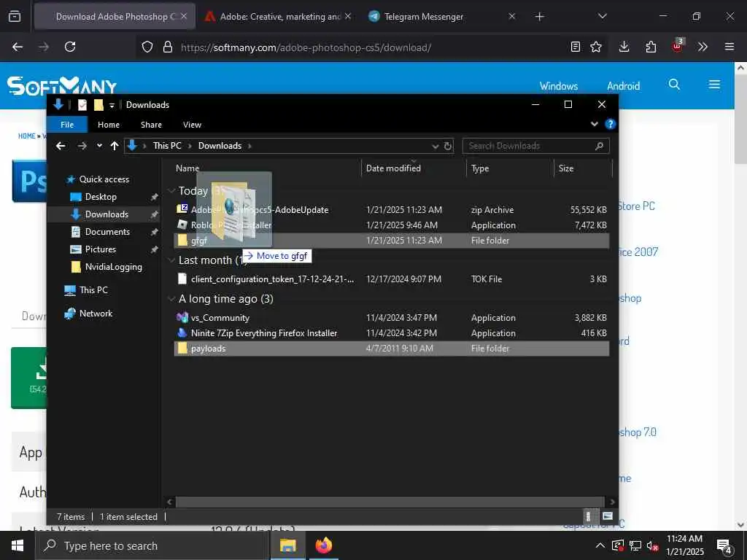Expand the Explorer ribbon chevron
This screenshot has width=747, height=560.
tap(594, 124)
